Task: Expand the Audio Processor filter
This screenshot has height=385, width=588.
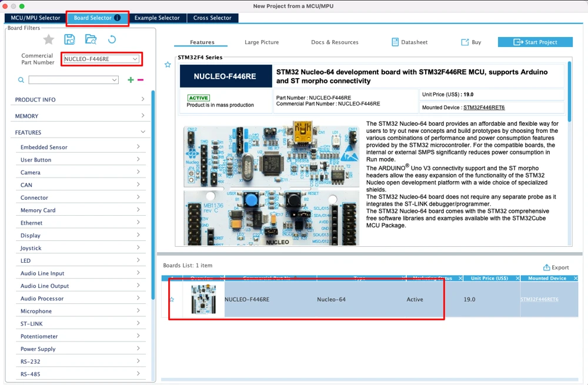Action: click(81, 299)
